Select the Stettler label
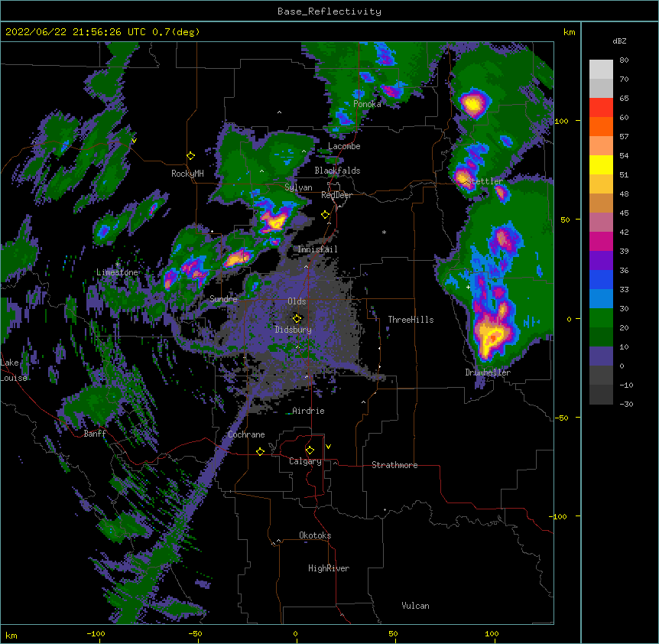 tap(485, 181)
